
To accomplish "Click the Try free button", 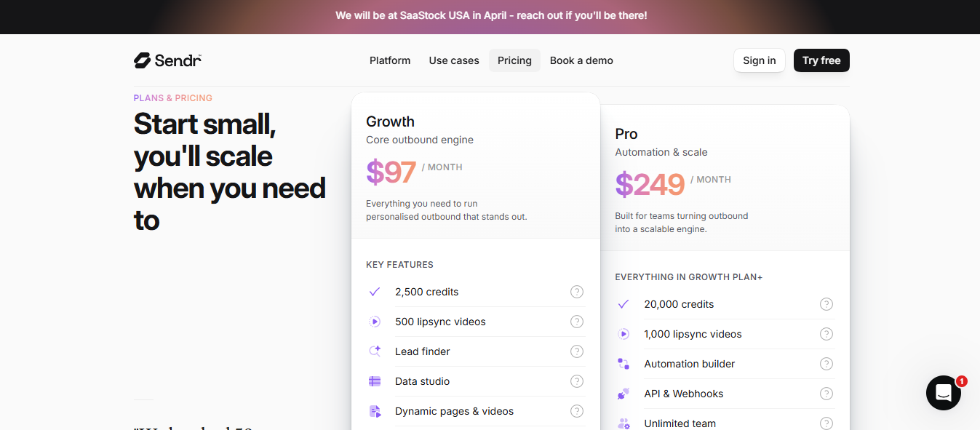I will (821, 60).
